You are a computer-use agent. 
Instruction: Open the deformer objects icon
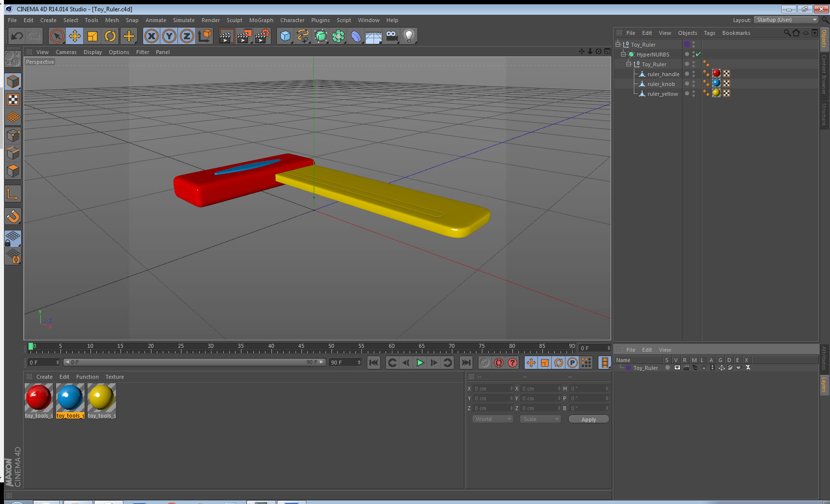(356, 36)
